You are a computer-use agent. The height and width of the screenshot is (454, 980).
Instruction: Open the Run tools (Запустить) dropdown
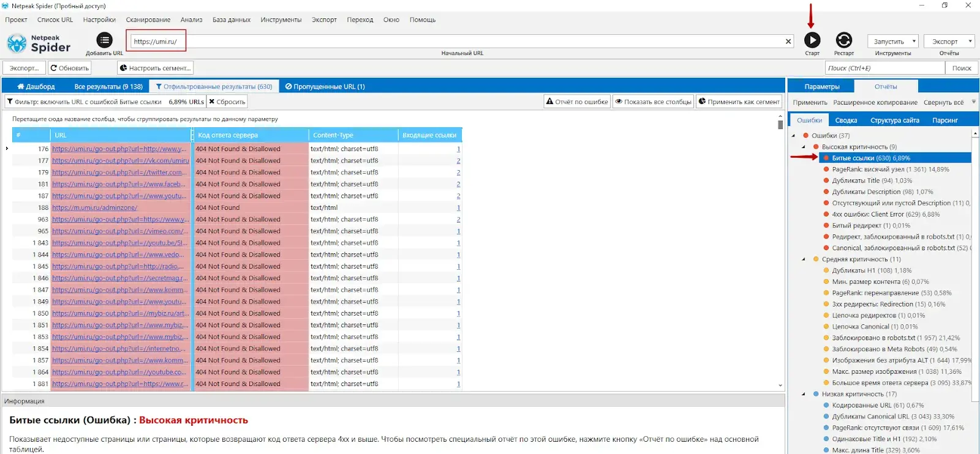click(892, 42)
